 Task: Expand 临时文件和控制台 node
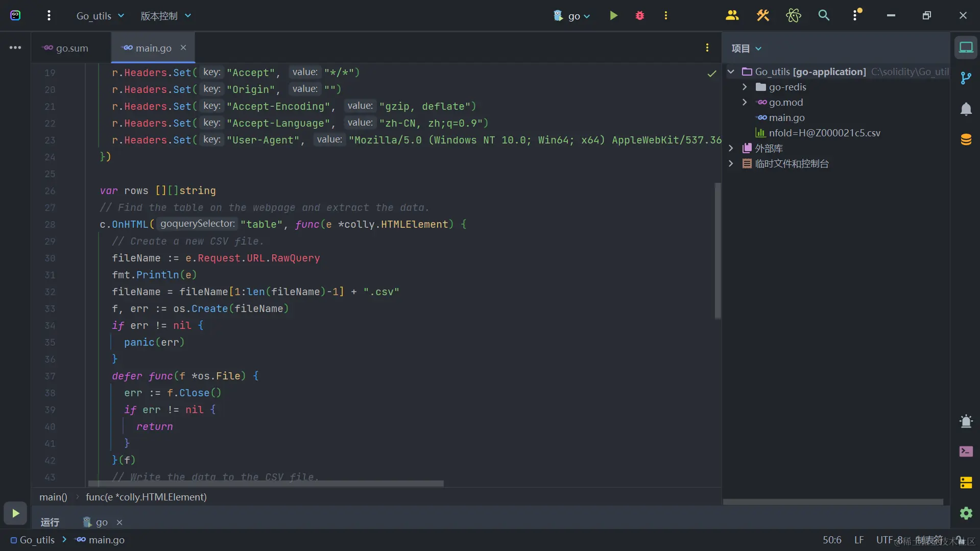coord(731,163)
